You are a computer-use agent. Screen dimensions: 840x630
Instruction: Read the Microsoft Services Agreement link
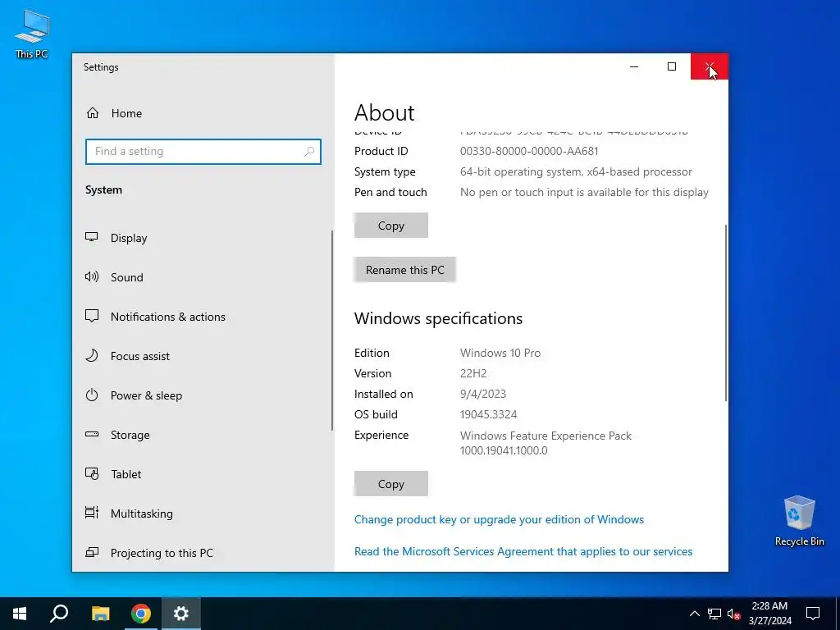pos(523,551)
